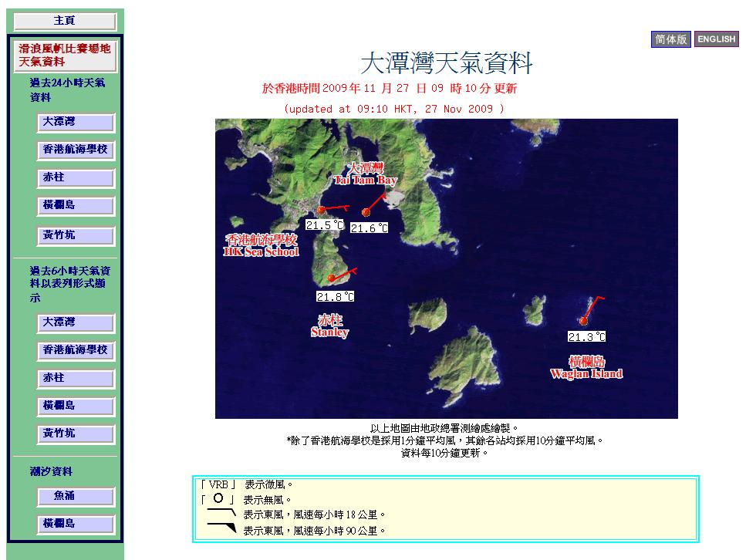Switch to 简体版 language version
This screenshot has width=756, height=560.
670,39
